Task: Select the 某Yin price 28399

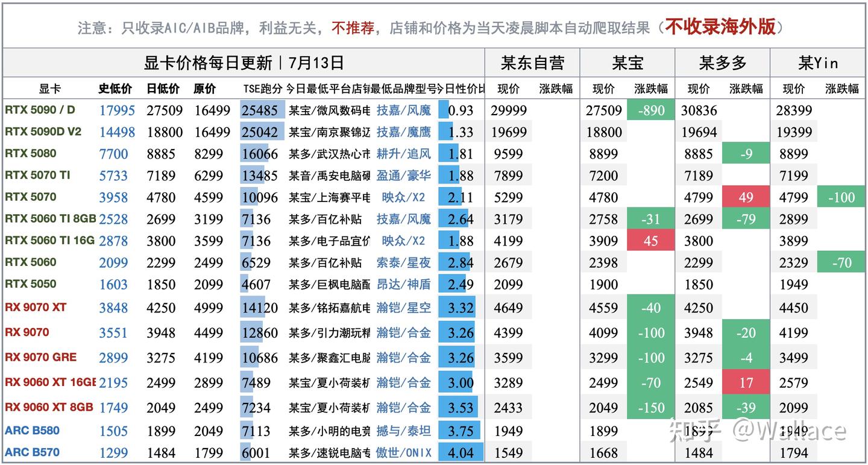Action: tap(794, 110)
